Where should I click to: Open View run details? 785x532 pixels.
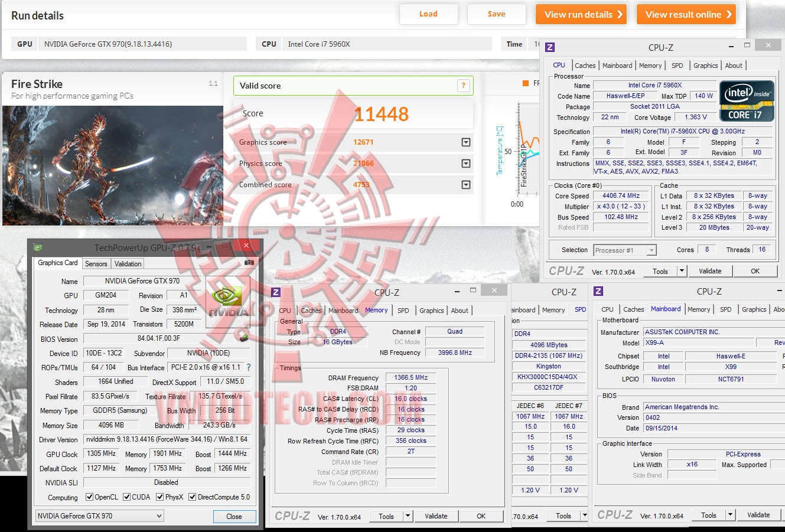click(582, 14)
